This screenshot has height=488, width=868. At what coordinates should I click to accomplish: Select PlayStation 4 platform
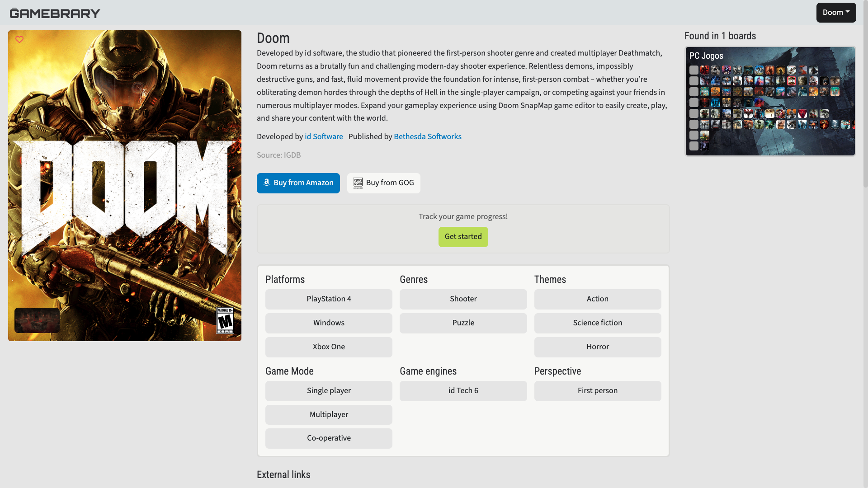point(329,299)
